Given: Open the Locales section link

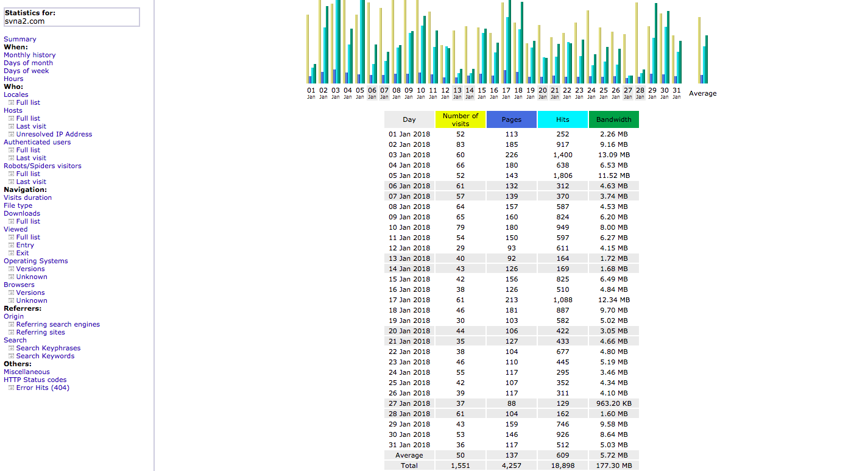Looking at the screenshot, I should [16, 94].
